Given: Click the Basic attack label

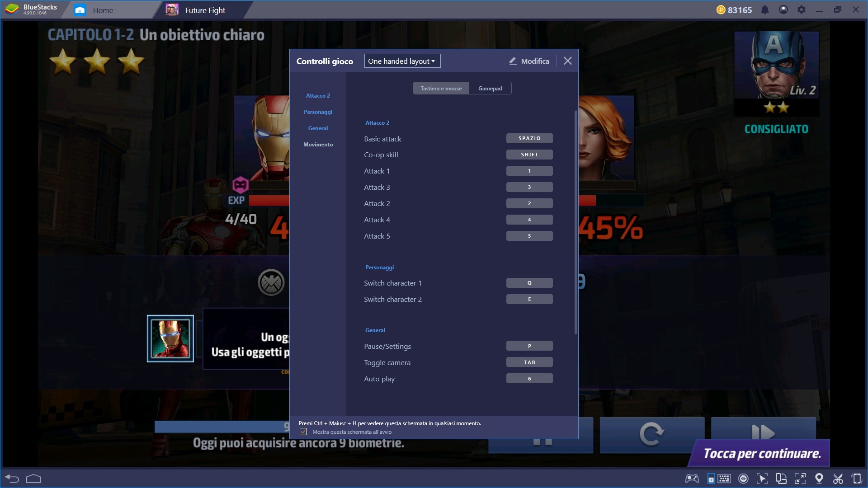Looking at the screenshot, I should click(382, 139).
